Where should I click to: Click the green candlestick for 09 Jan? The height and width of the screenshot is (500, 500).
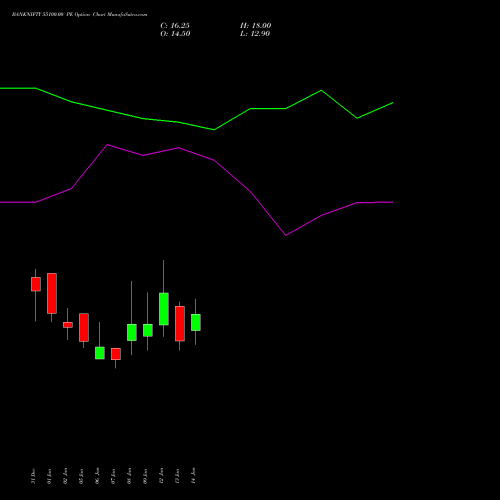[148, 330]
